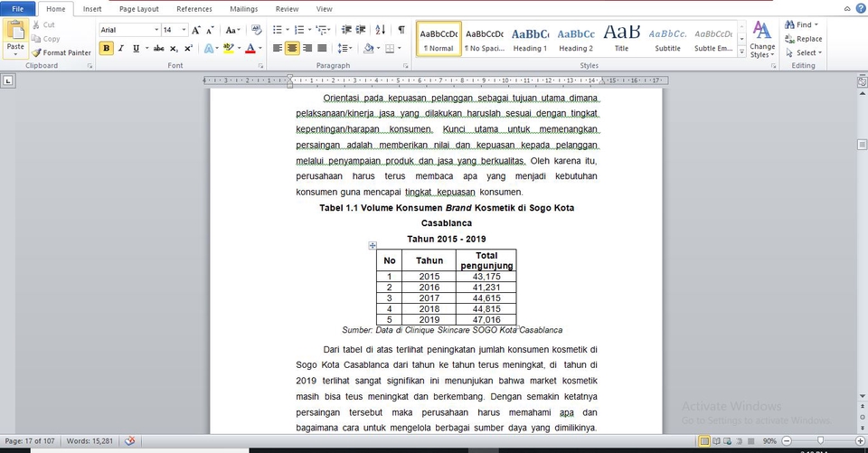Increase paragraph indent

point(361,30)
